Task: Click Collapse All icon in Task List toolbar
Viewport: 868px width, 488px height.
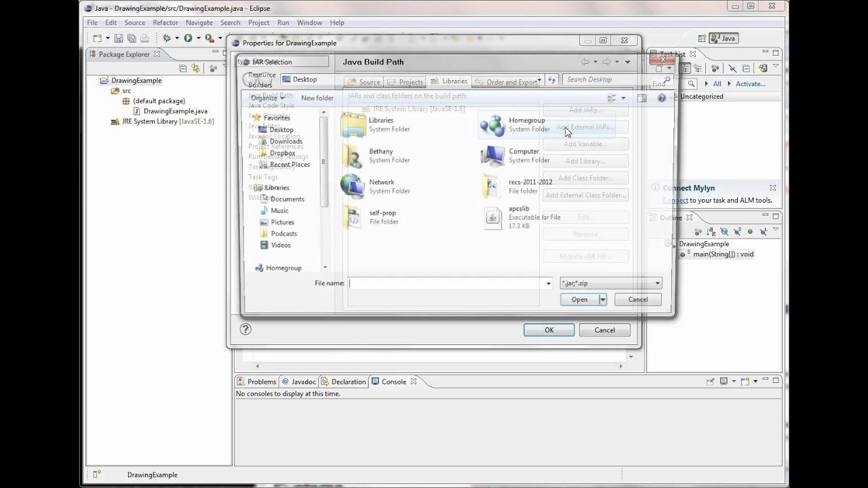Action: point(746,68)
